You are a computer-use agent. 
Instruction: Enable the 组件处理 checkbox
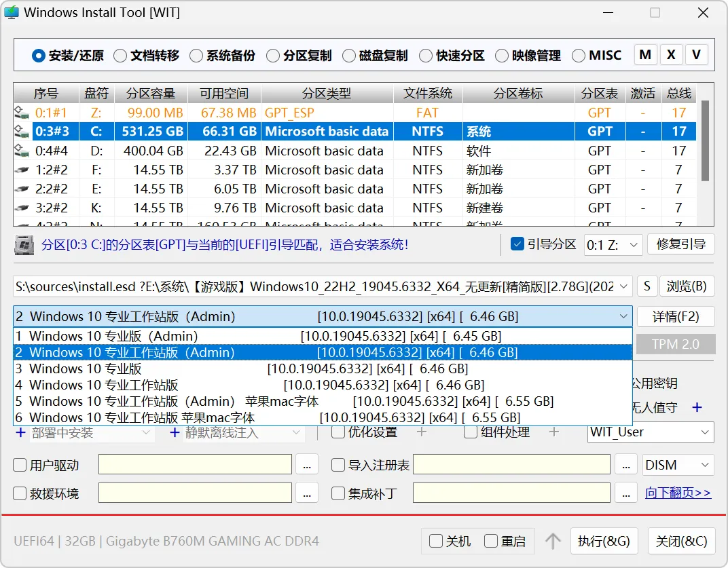(x=471, y=432)
